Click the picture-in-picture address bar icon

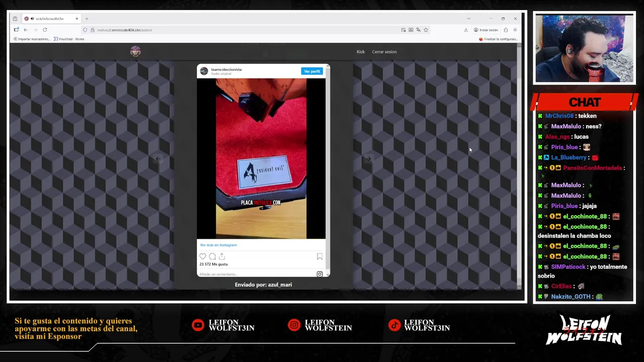click(403, 30)
